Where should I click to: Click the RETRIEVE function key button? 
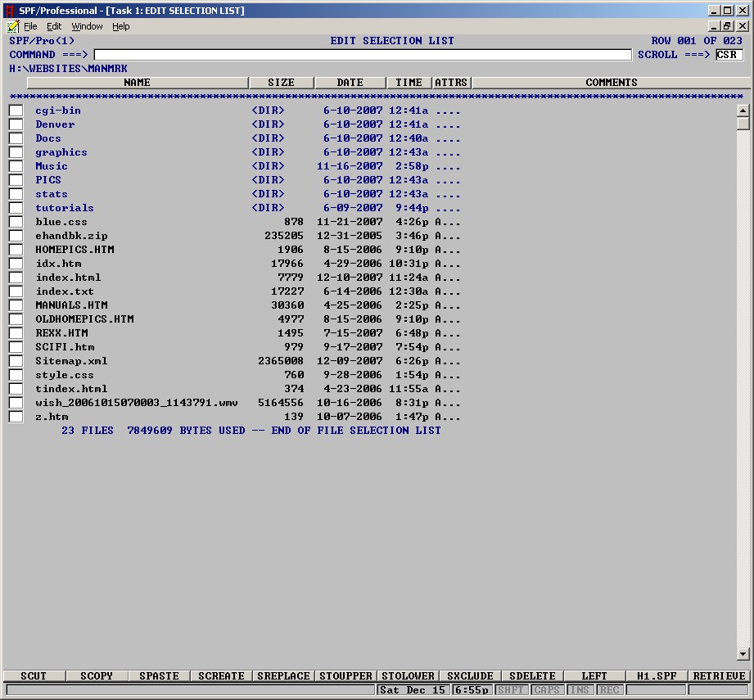(719, 676)
